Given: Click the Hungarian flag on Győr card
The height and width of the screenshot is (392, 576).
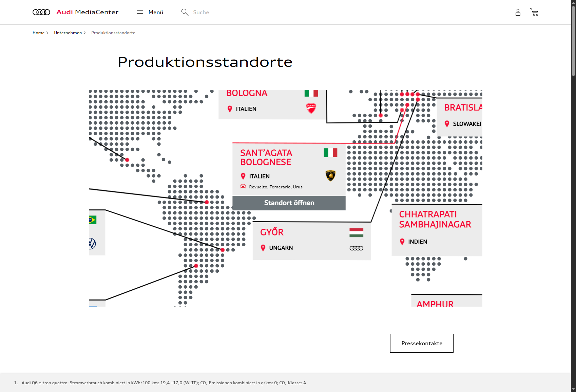Looking at the screenshot, I should coord(356,233).
